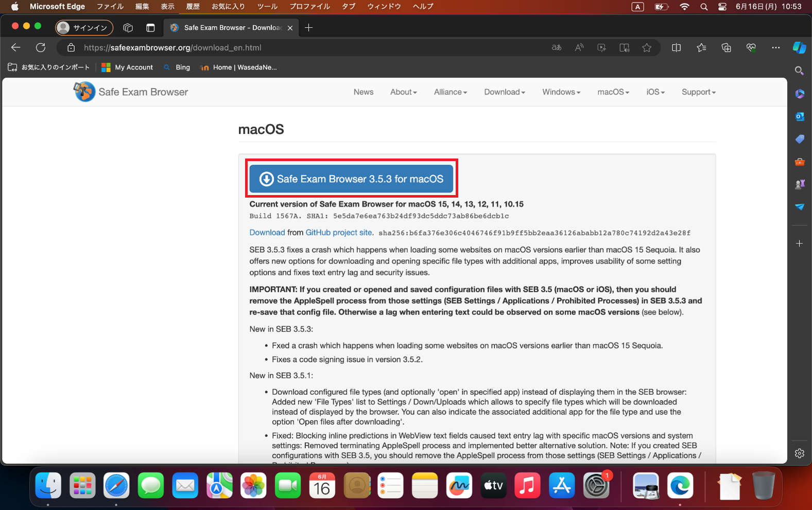This screenshot has height=510, width=812.
Task: Open Edge settings and more menu
Action: coord(775,48)
